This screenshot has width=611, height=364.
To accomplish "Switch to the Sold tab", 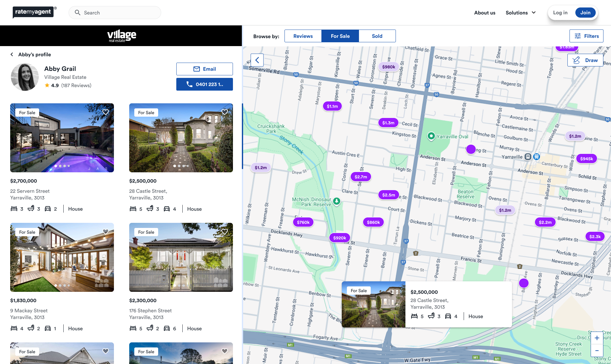I will [x=377, y=36].
